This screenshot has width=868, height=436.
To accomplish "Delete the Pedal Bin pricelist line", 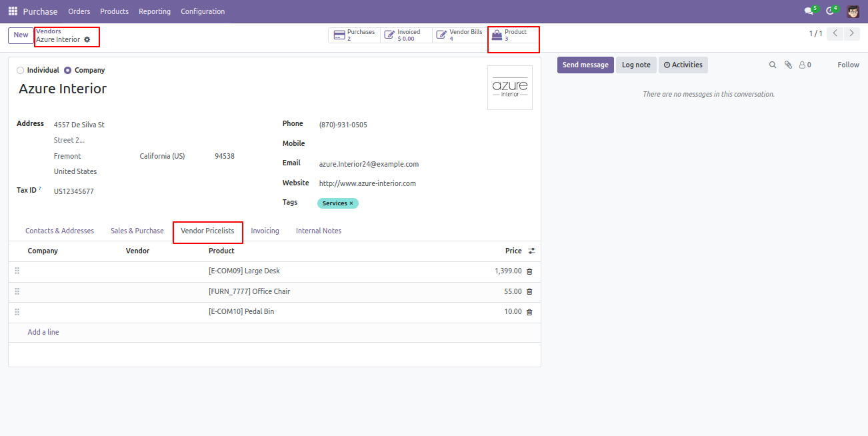I will pos(529,312).
